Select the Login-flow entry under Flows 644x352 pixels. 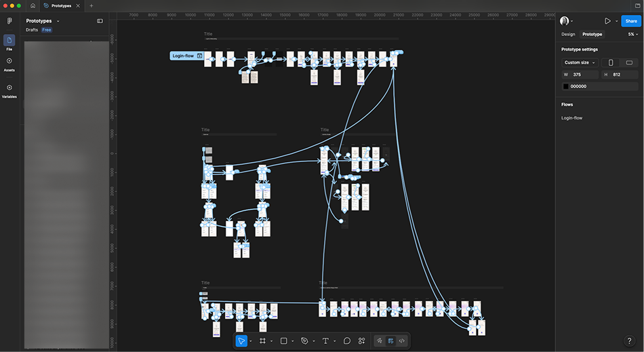point(571,118)
